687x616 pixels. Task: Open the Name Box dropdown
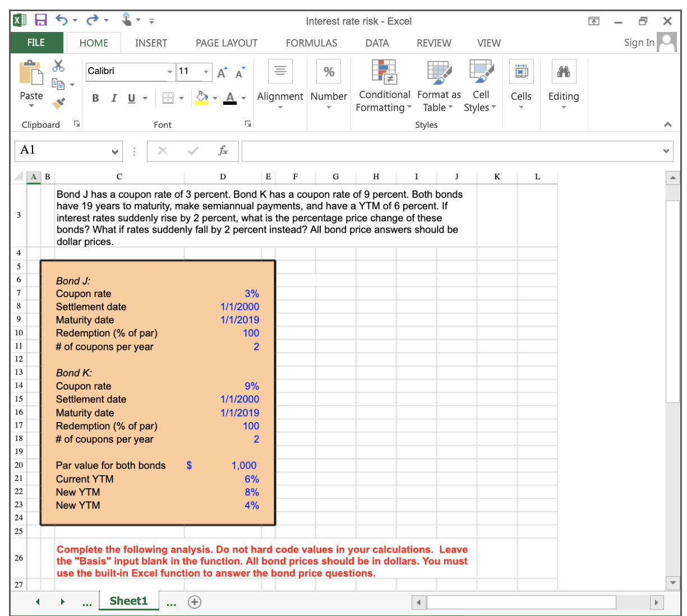click(x=115, y=151)
